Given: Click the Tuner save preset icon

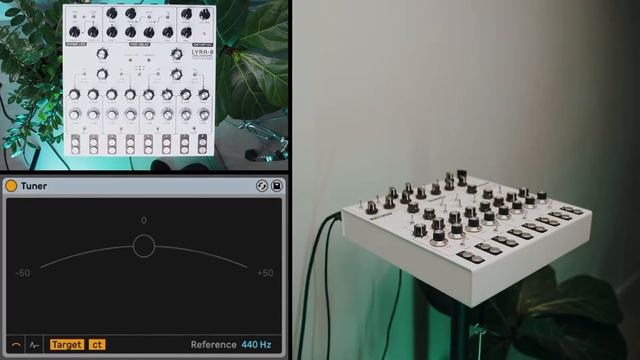Looking at the screenshot, I should tap(277, 186).
